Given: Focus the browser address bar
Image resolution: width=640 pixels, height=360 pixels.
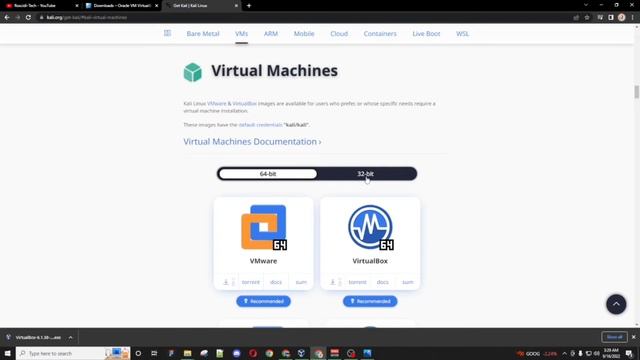Looking at the screenshot, I should click(x=302, y=18).
